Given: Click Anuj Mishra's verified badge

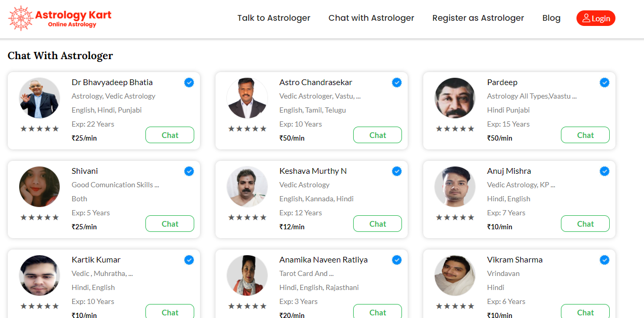Looking at the screenshot, I should click(x=605, y=171).
